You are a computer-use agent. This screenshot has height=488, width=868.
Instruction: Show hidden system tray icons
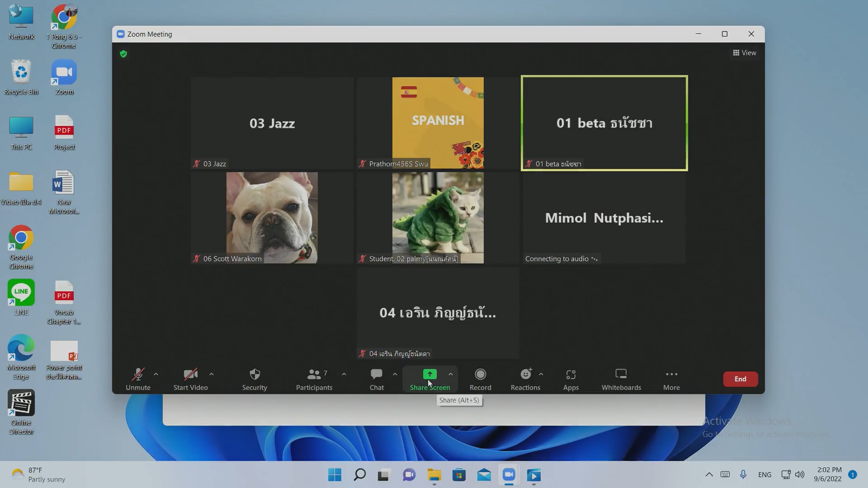[x=709, y=474]
